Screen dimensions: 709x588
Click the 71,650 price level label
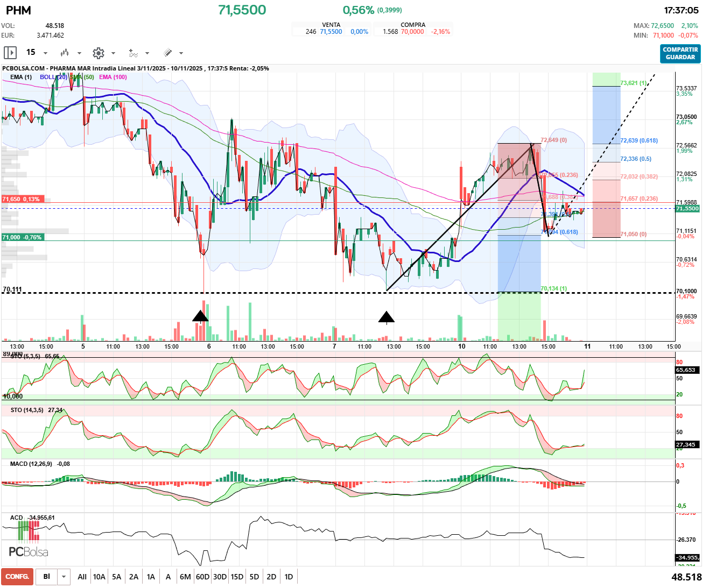pyautogui.click(x=22, y=199)
